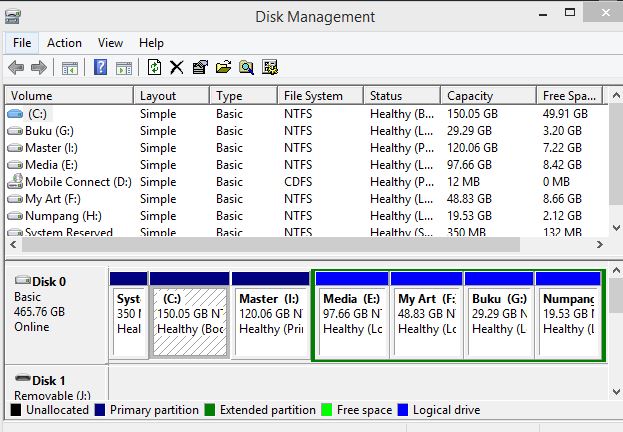
Task: Click the Refresh toolbar icon
Action: pyautogui.click(x=154, y=67)
